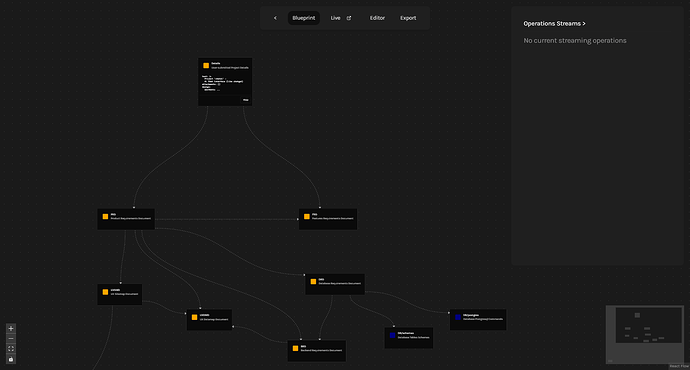Image resolution: width=690 pixels, height=370 pixels.
Task: Switch to the Editor tab
Action: pyautogui.click(x=377, y=18)
